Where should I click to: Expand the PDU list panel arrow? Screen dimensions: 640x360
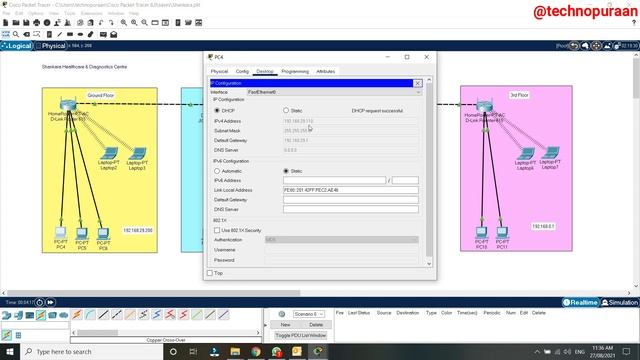click(x=265, y=325)
